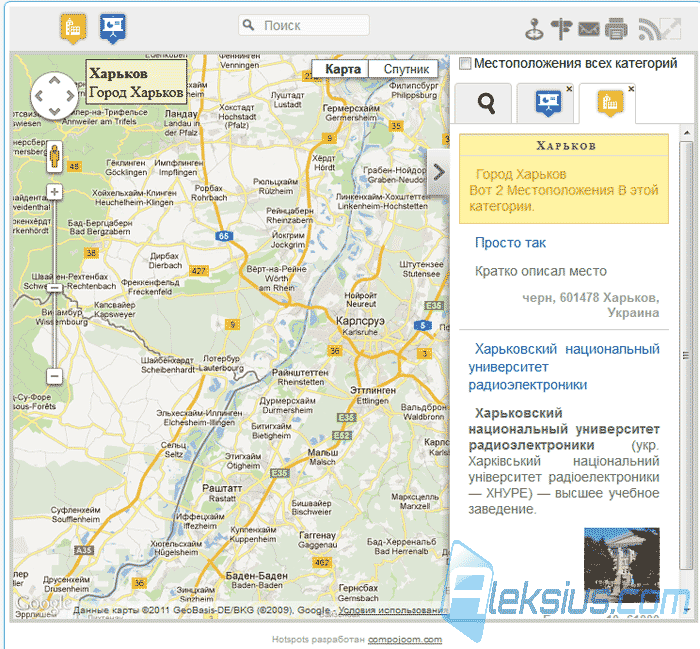The image size is (700, 649).
Task: Pan map up with arrow control
Action: (54, 81)
